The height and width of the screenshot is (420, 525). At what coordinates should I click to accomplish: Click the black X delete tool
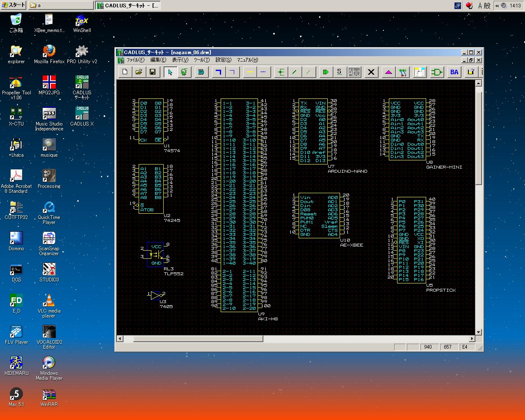(371, 72)
